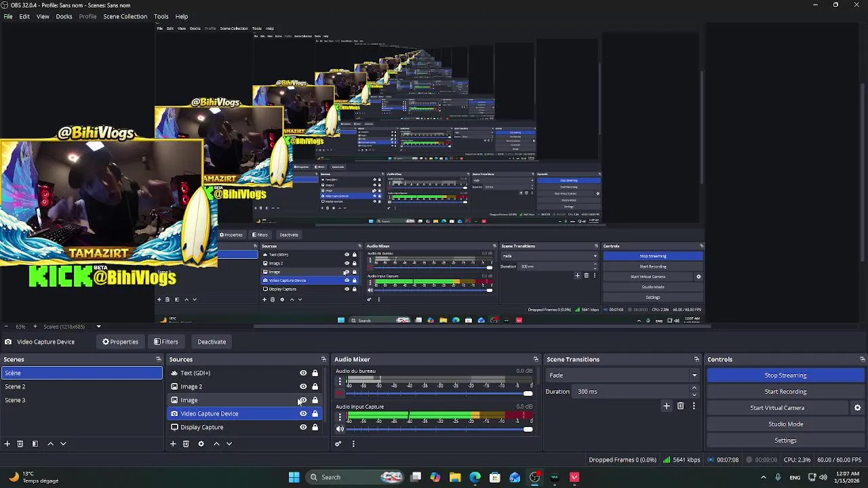Deactivate the Video Capture Device
This screenshot has height=488, width=868.
[x=212, y=342]
